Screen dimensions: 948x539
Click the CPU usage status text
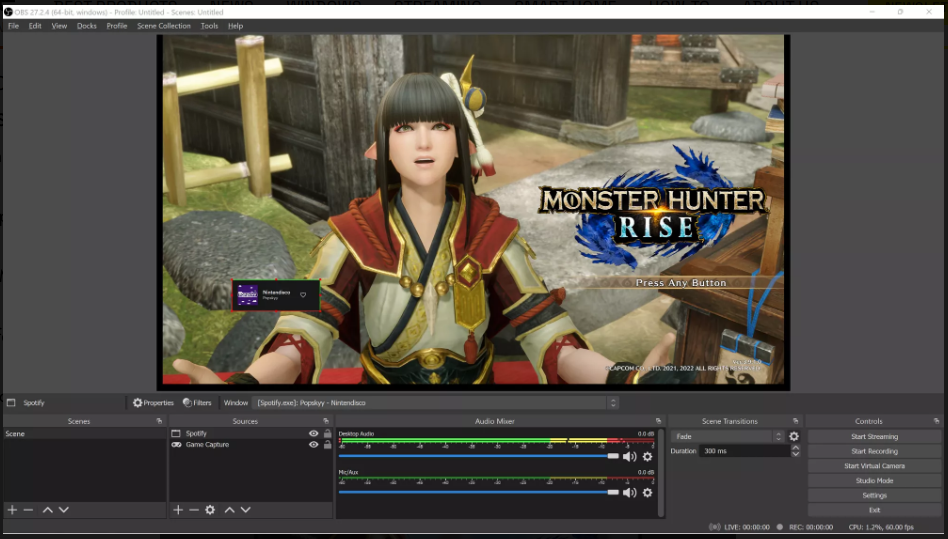881,527
